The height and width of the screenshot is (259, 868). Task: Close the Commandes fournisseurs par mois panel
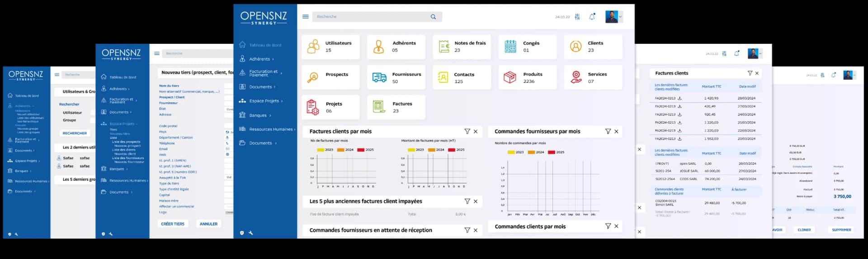click(616, 131)
